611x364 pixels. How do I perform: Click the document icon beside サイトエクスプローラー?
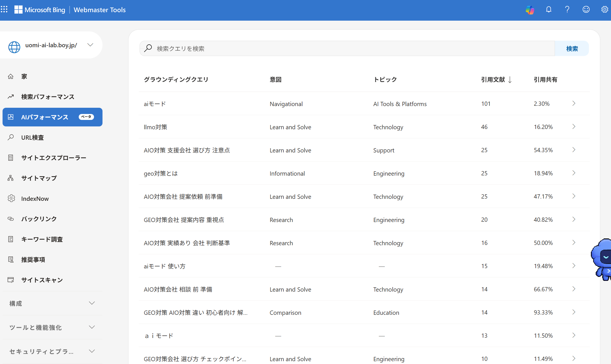pos(11,158)
